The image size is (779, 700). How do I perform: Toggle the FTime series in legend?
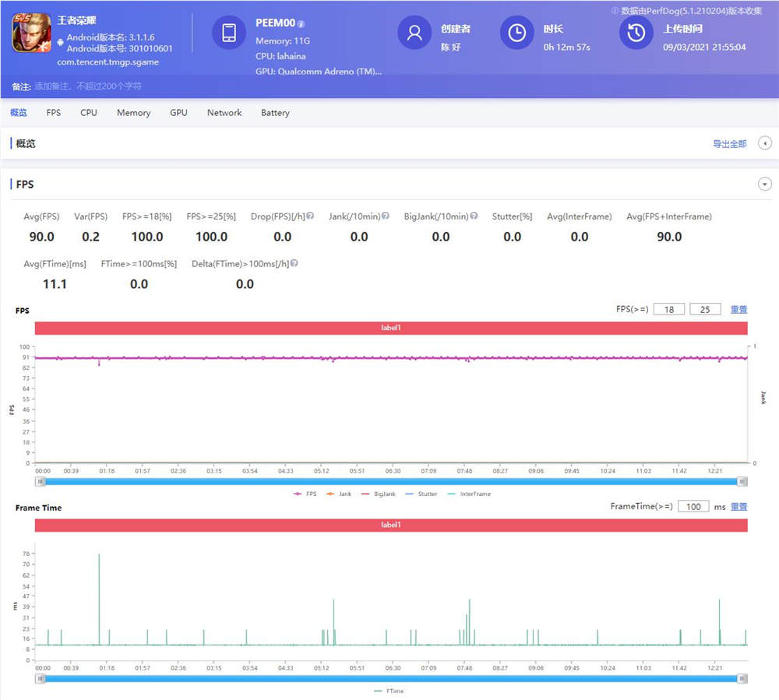pos(389,691)
